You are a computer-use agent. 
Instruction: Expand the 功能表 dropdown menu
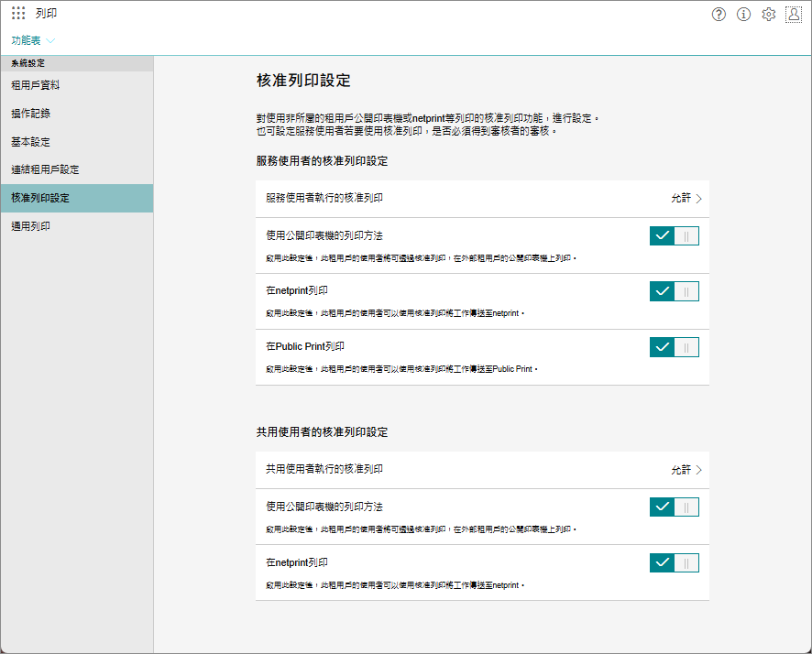click(33, 40)
